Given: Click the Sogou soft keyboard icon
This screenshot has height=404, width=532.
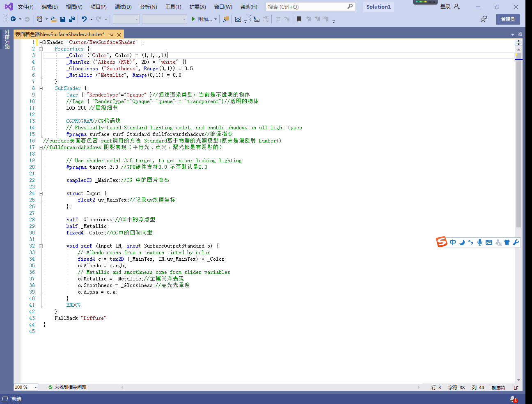Looking at the screenshot, I should [x=489, y=242].
